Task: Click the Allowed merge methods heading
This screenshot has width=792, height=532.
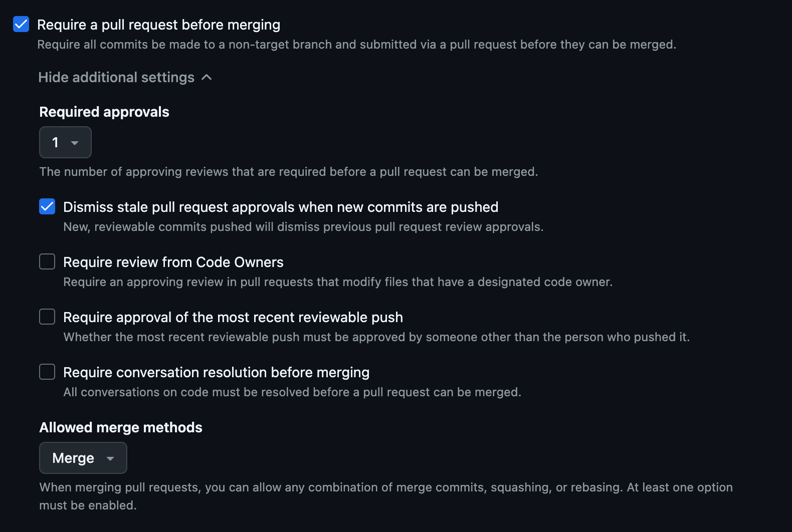Action: (121, 427)
